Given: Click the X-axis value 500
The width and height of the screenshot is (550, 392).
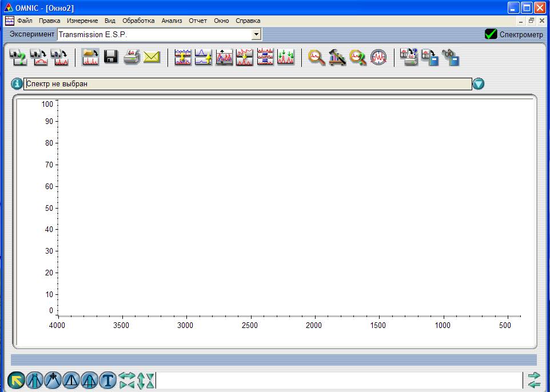Looking at the screenshot, I should 505,325.
